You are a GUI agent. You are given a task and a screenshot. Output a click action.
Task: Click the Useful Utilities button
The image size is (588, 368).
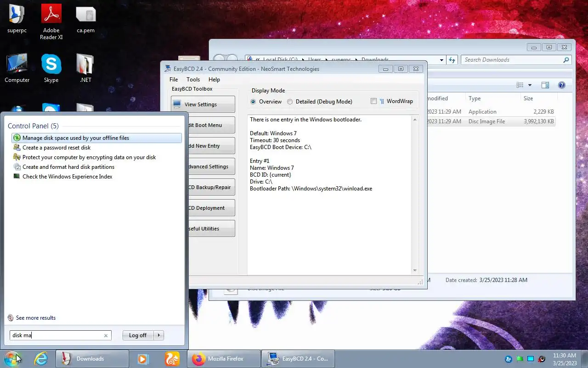(x=211, y=229)
